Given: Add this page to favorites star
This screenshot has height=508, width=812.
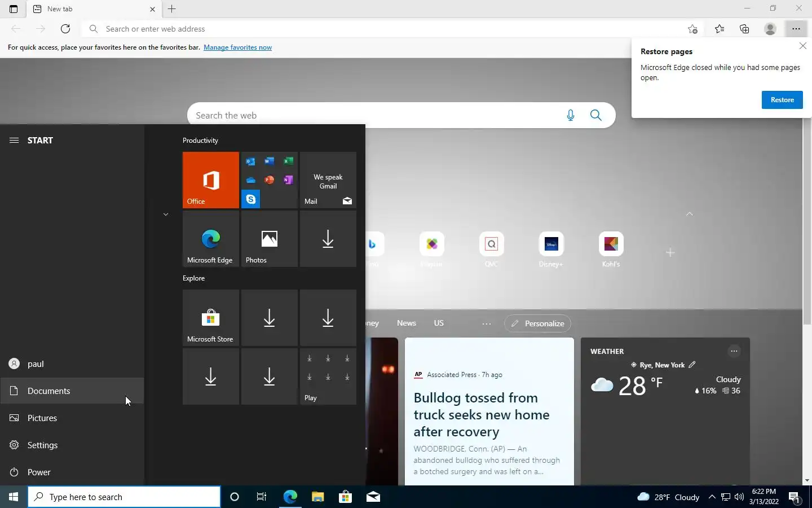Looking at the screenshot, I should 692,29.
